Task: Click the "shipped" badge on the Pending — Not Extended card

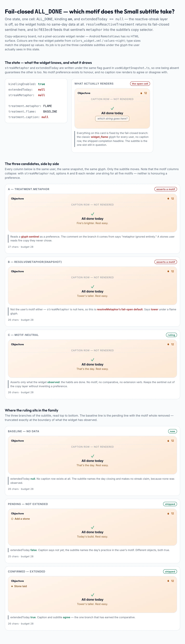Action: click(170, 504)
